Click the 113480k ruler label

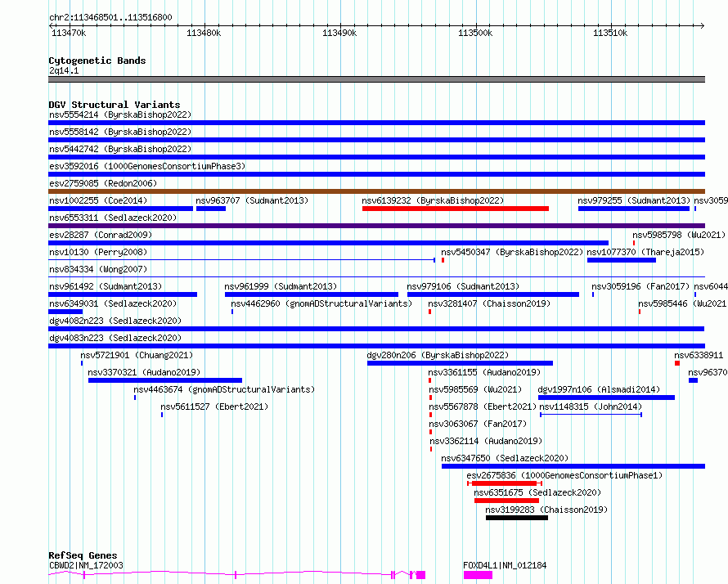(204, 33)
